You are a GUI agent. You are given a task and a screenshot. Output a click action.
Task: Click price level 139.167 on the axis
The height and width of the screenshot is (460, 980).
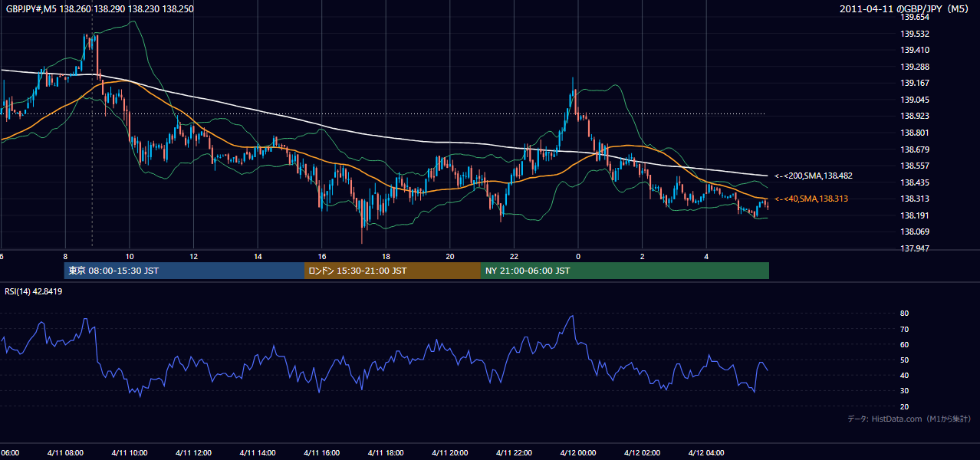[915, 83]
